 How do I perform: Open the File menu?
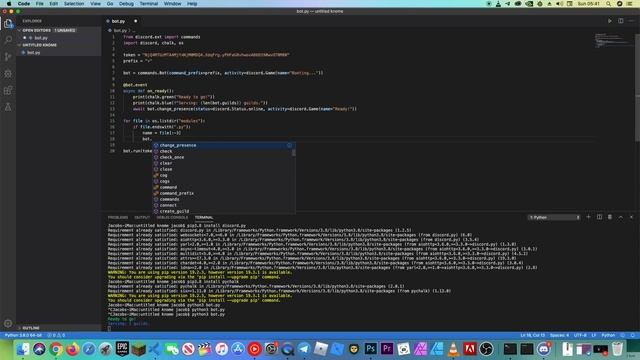coord(40,4)
